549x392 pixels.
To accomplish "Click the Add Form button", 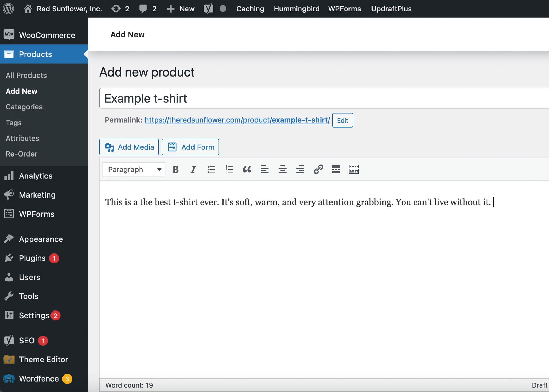I will (190, 147).
